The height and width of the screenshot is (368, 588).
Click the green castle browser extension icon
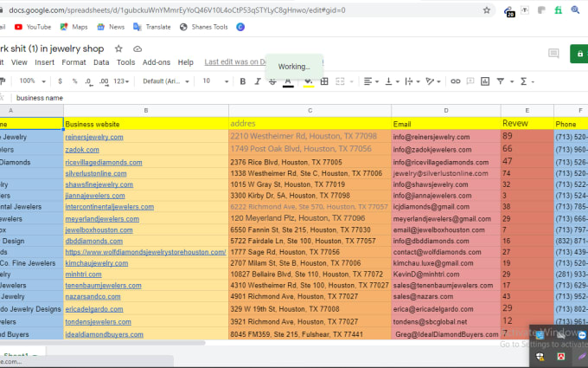point(559,10)
